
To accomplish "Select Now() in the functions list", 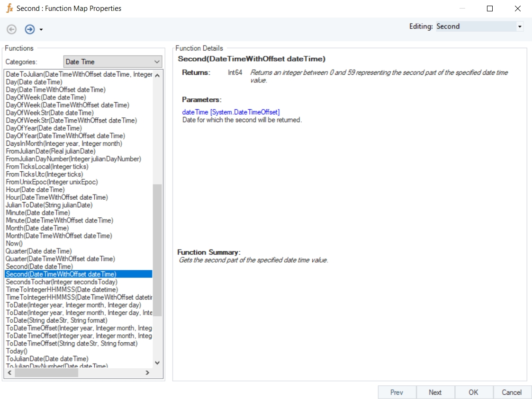I will pyautogui.click(x=14, y=243).
